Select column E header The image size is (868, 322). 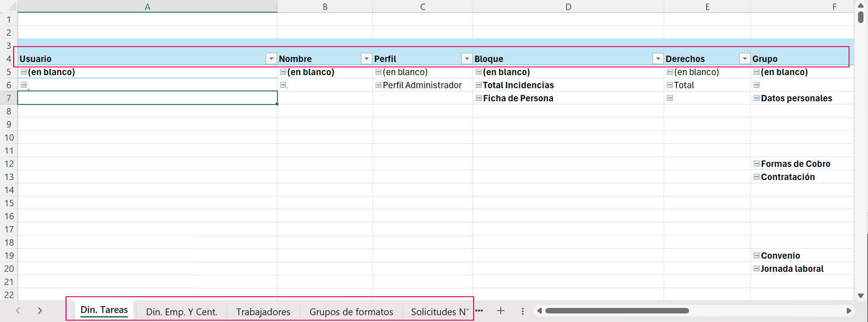[707, 6]
